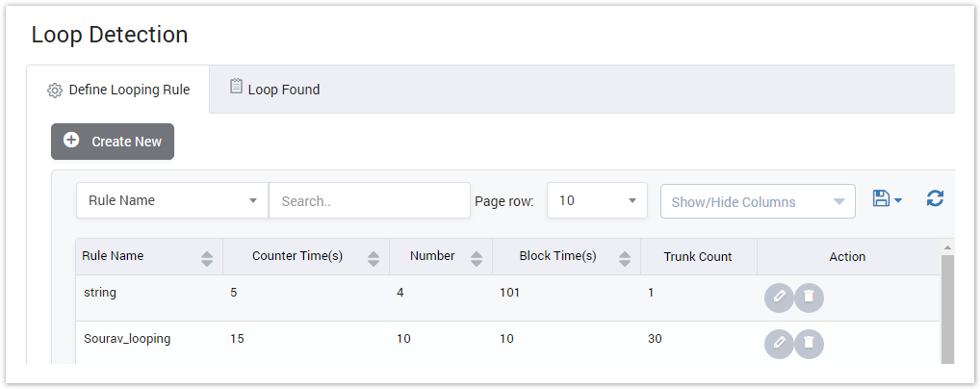Sort by Rule Name column arrows
980x389 pixels.
coord(207,258)
